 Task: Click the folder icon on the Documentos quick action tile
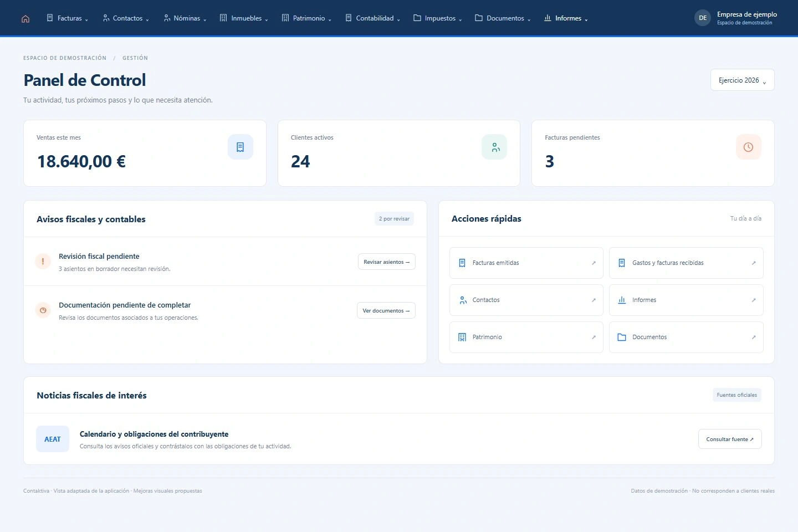point(622,337)
